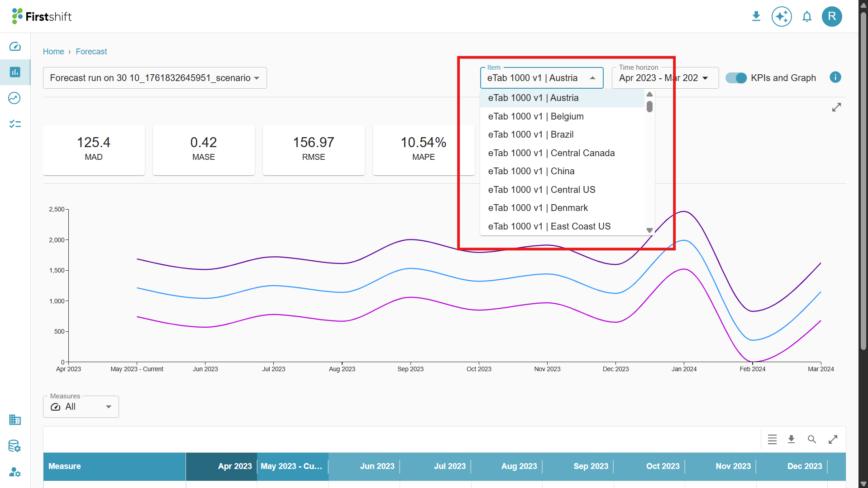
Task: Select eTab 1000 v1 | Central US option
Action: click(x=562, y=190)
